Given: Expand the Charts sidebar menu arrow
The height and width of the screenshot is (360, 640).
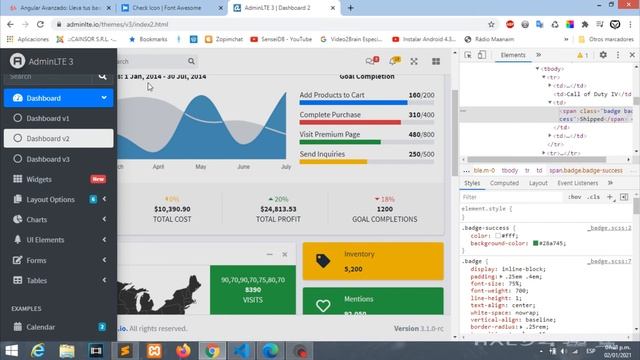Looking at the screenshot, I should pos(104,219).
